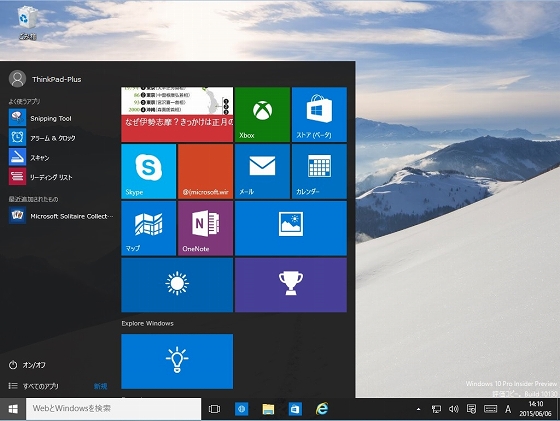The height and width of the screenshot is (421, 560).
Task: Open the メール tile
Action: [262, 171]
